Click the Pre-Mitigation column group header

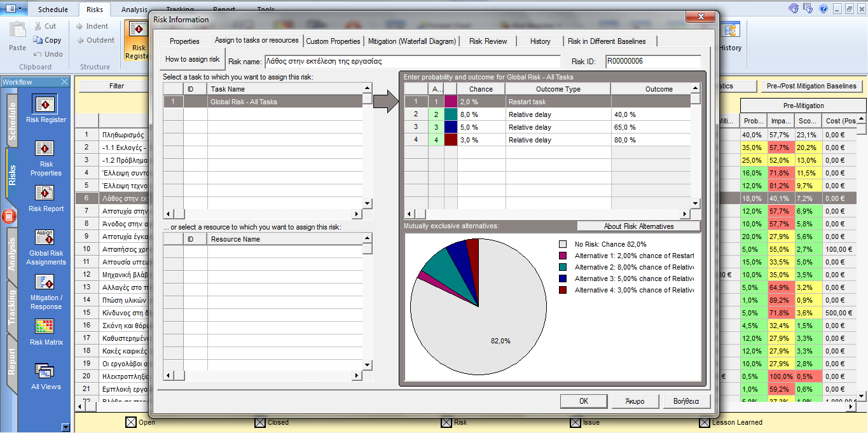tap(803, 106)
